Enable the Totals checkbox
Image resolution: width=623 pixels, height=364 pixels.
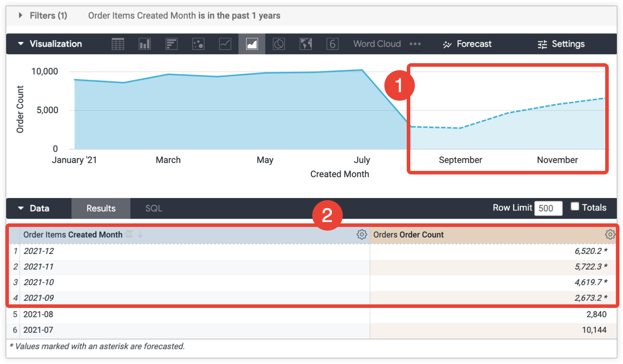coord(575,206)
